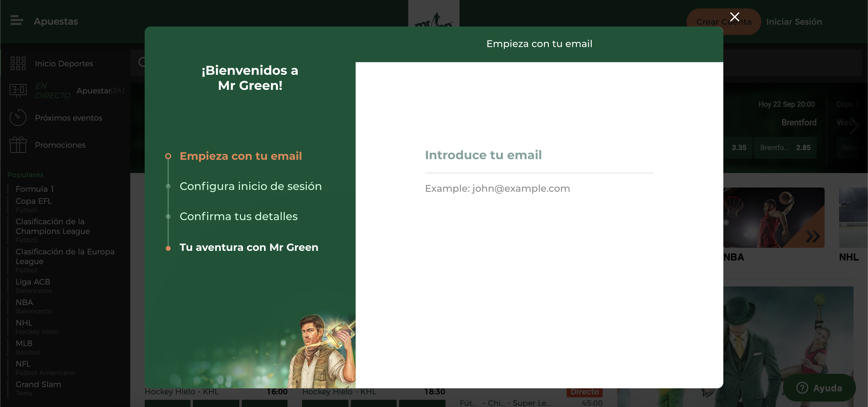
Task: Click the double chevron on NBA thumbnail
Action: [x=813, y=236]
